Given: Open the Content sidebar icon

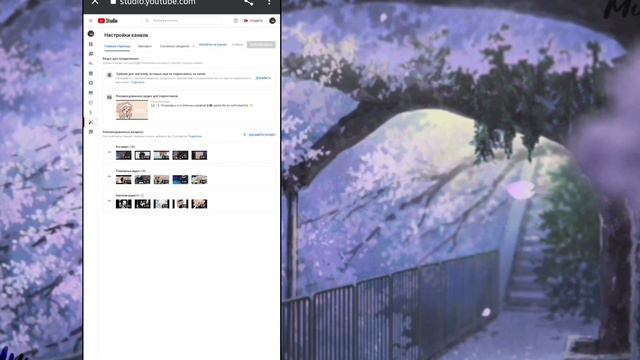Looking at the screenshot, I should [91, 54].
